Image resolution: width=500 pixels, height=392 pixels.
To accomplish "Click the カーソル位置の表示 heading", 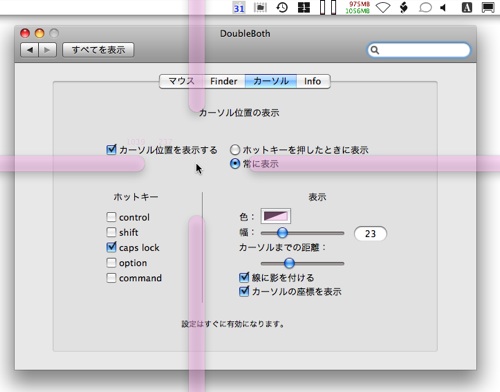I will point(239,113).
